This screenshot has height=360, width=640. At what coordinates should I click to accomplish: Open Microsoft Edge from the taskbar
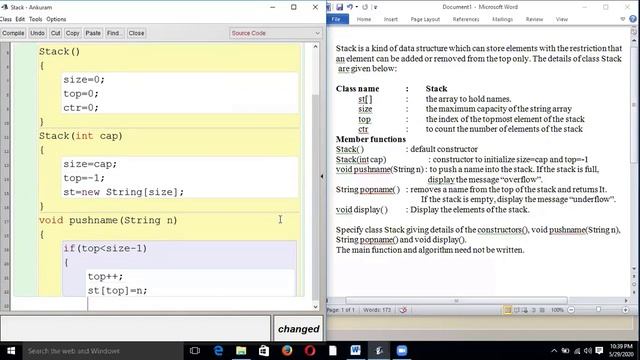click(x=218, y=351)
